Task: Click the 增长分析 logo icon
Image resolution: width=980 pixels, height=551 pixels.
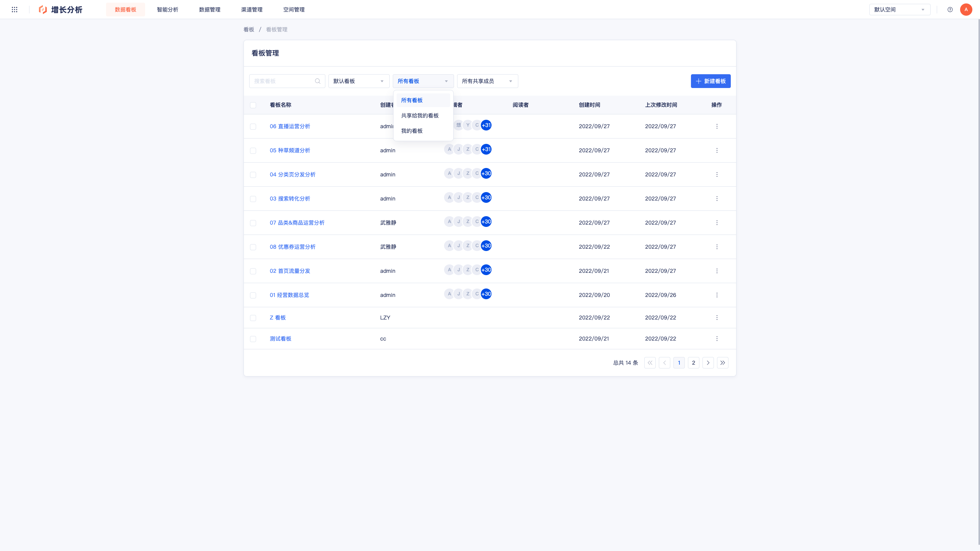Action: click(43, 10)
